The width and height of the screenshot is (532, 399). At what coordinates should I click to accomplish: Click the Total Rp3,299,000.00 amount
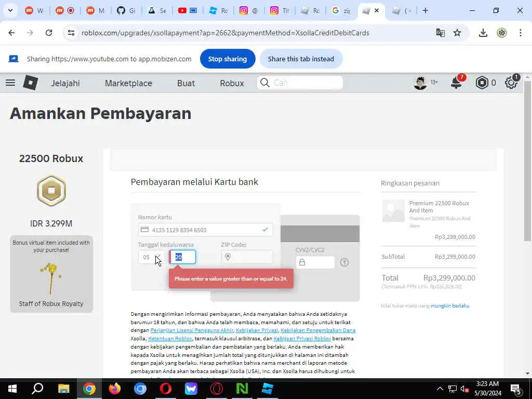[449, 278]
